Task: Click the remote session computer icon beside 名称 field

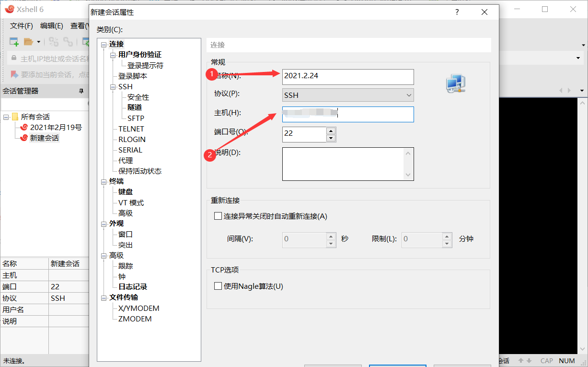Action: [x=454, y=83]
